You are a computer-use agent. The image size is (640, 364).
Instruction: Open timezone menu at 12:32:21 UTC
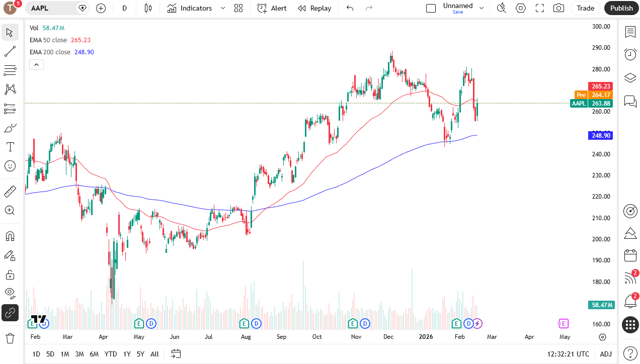[x=568, y=354]
